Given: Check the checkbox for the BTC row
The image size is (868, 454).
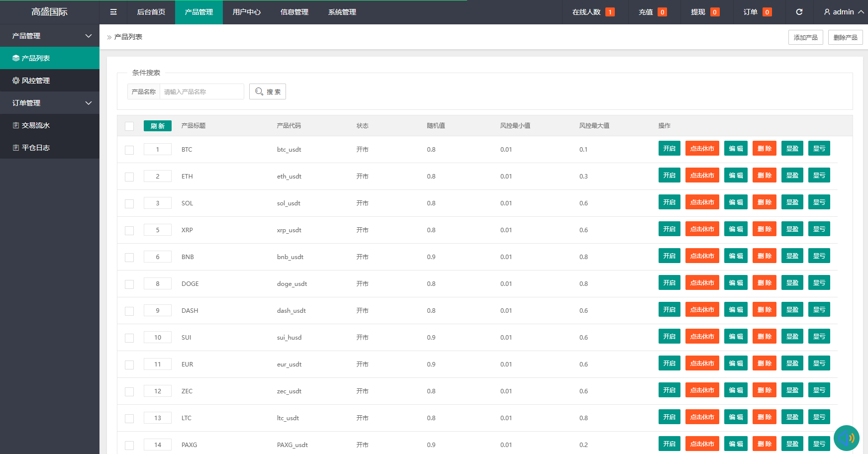Looking at the screenshot, I should (129, 150).
